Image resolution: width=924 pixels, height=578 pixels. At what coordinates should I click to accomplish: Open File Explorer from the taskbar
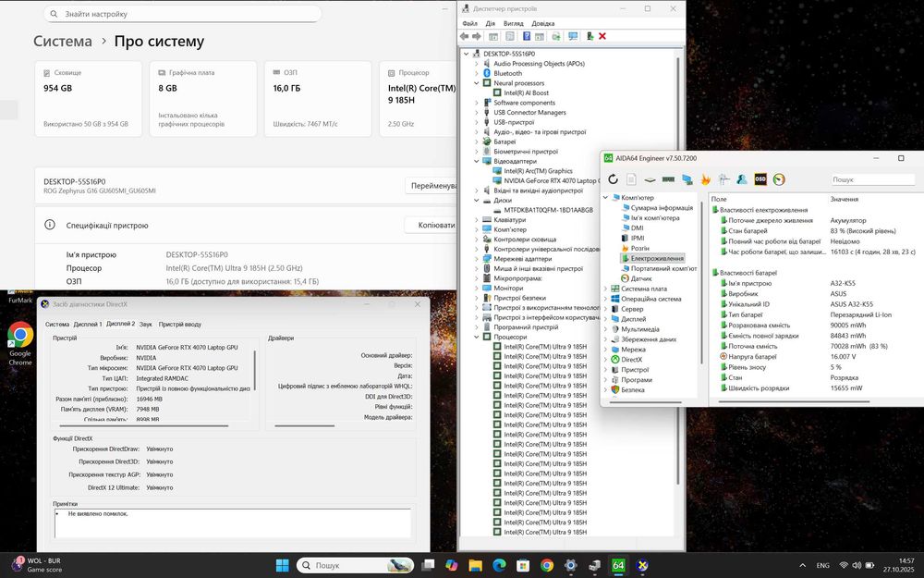point(476,565)
